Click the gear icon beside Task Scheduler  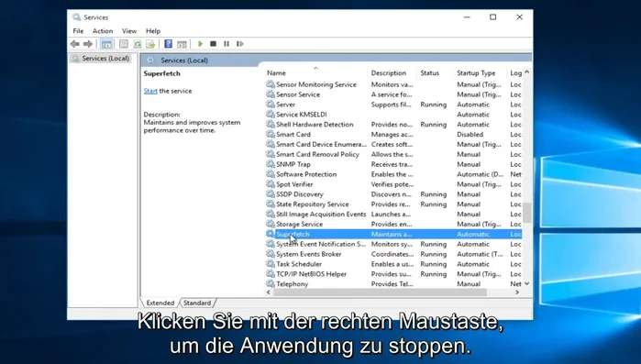(x=271, y=263)
